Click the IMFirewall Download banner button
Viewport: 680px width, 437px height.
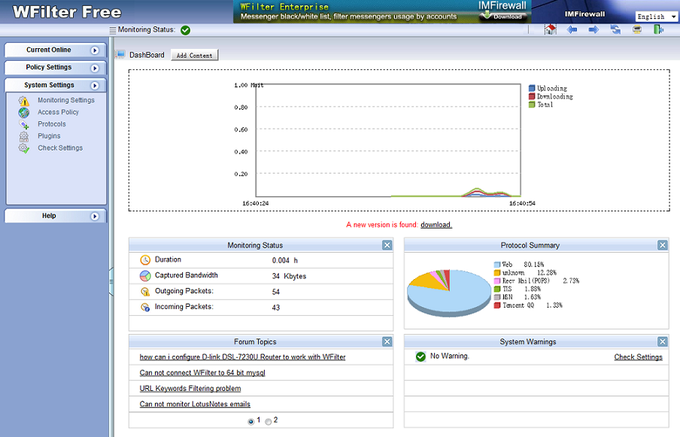pyautogui.click(x=503, y=16)
